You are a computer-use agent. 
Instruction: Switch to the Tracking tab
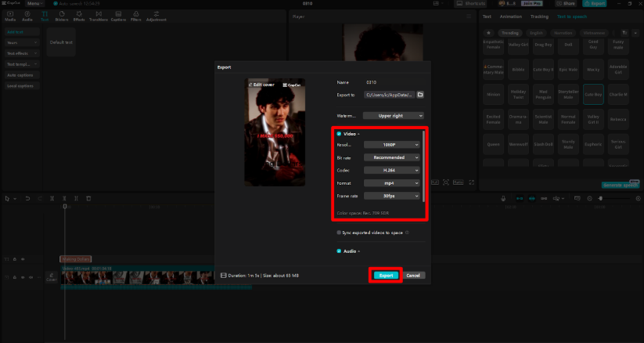tap(539, 16)
